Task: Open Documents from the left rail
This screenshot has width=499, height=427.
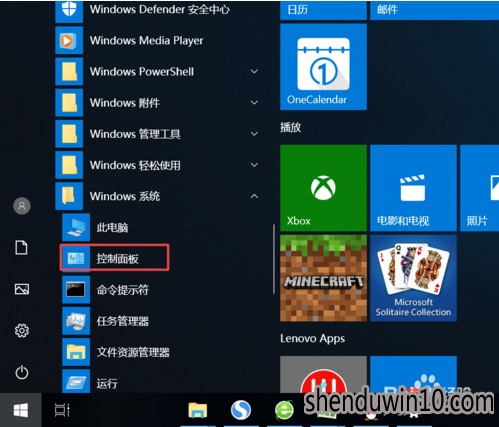Action: [x=22, y=248]
